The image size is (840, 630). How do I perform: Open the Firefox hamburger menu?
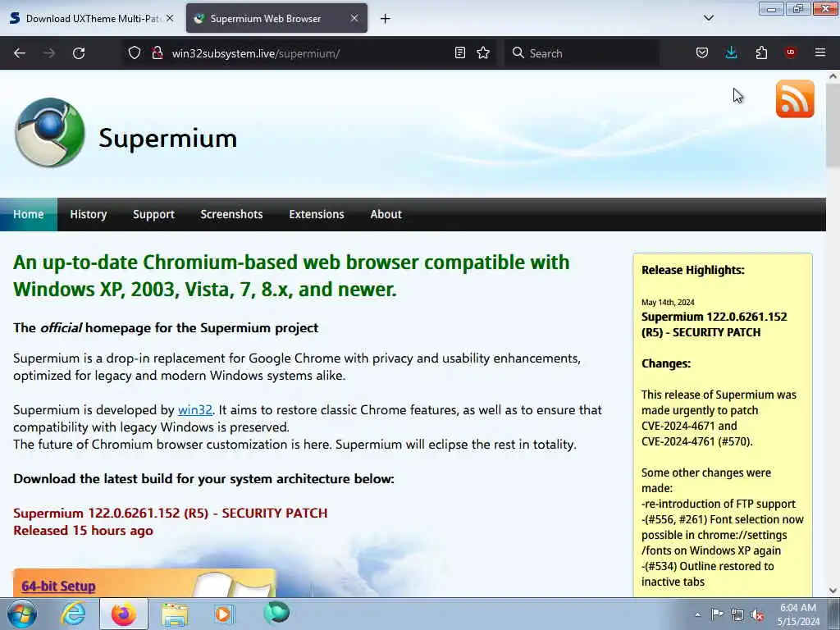click(x=819, y=52)
